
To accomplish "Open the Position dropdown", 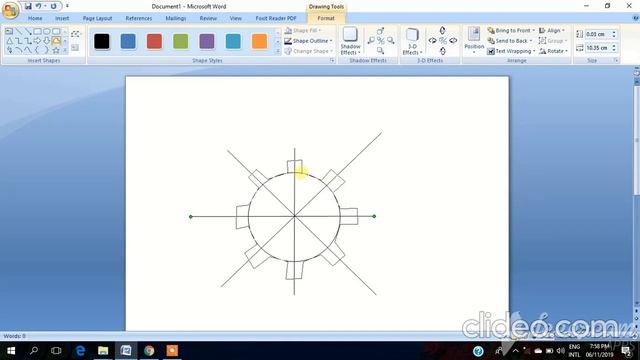I will (474, 41).
